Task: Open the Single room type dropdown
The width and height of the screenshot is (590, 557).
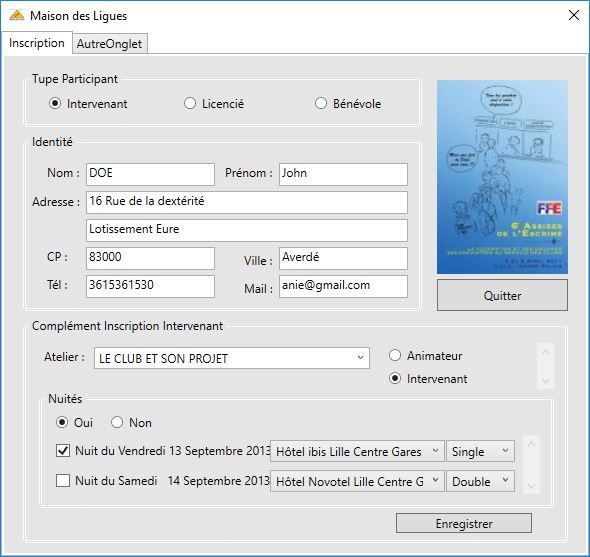Action: coord(481,451)
